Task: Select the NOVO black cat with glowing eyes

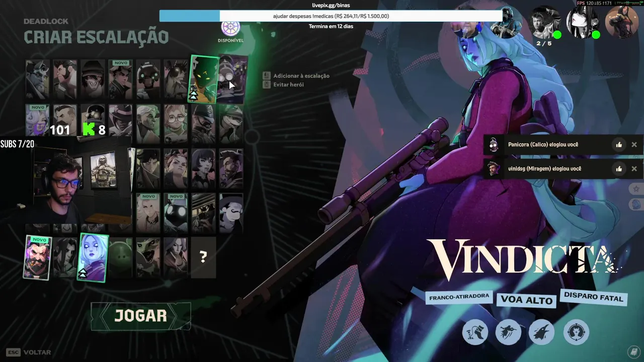Action: coord(176,213)
